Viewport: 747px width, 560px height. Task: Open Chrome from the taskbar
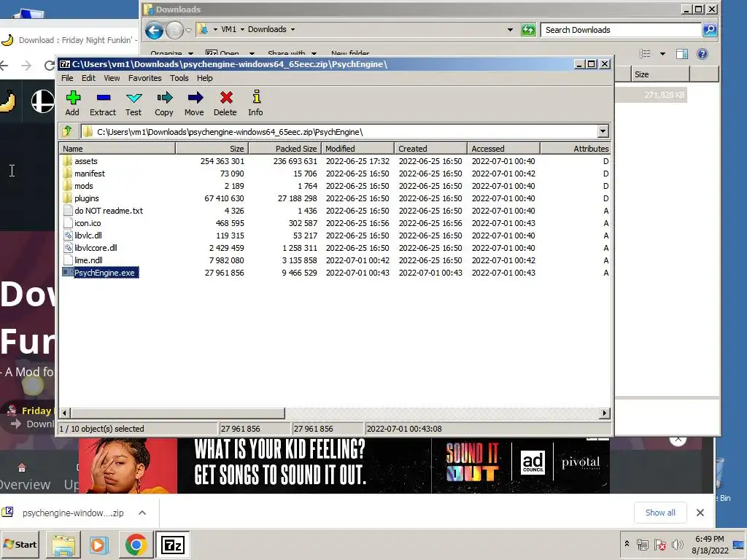(x=136, y=545)
